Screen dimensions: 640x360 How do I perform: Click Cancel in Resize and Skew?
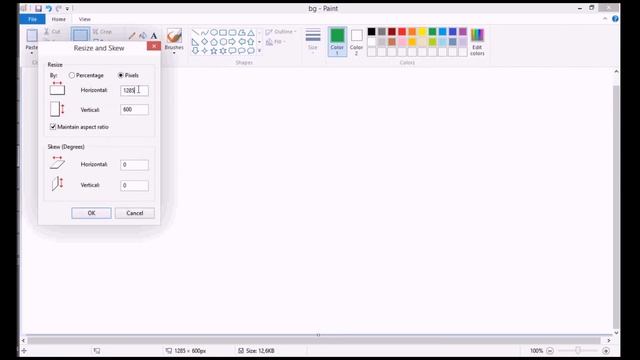(135, 213)
